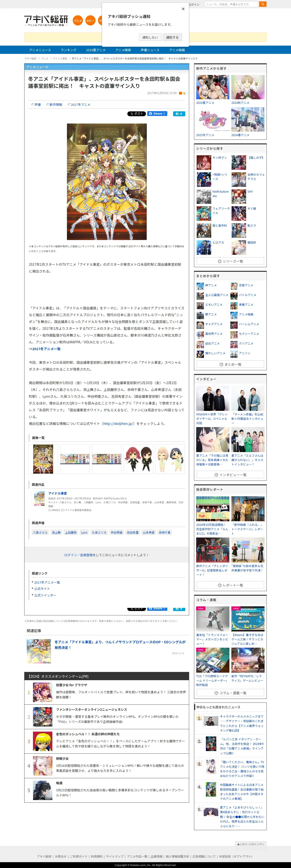This screenshot has width=291, height=868.
Task: Click the top Hatena B! bookmark button
Action: point(179,114)
